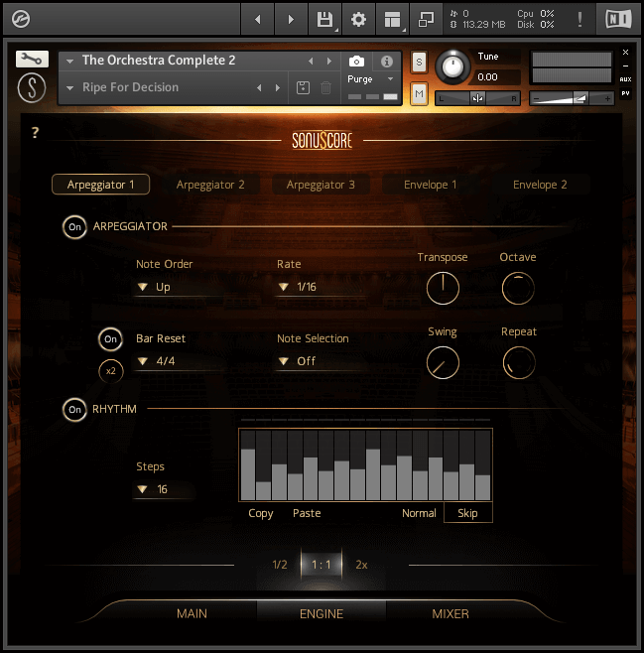This screenshot has height=653, width=644.
Task: Toggle the x2 button
Action: click(111, 371)
